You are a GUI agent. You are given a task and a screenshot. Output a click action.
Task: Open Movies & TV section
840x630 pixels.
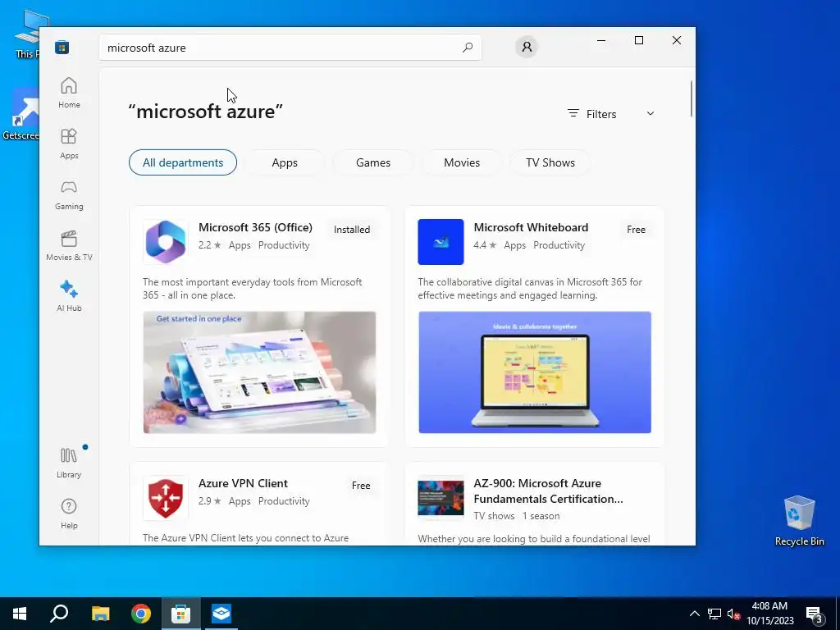[x=69, y=245]
